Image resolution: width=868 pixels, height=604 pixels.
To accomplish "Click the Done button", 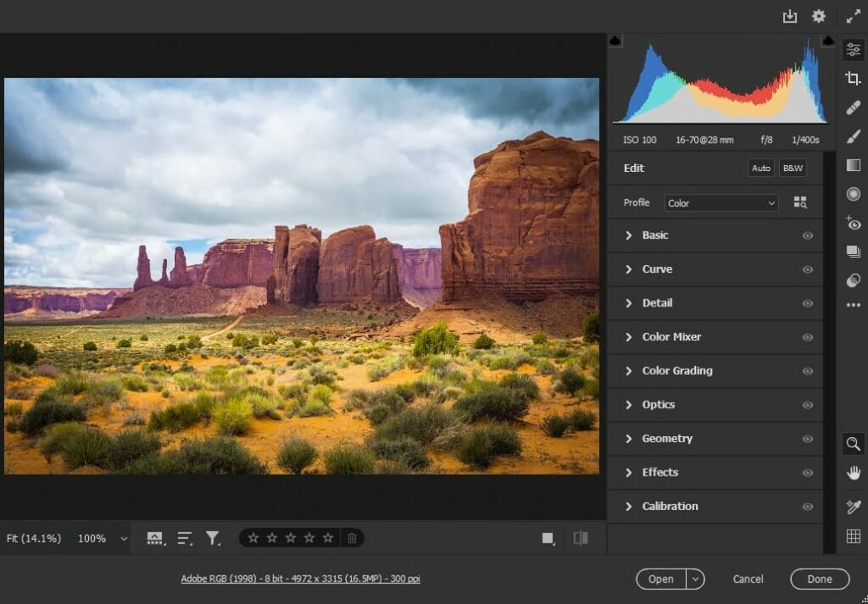I will 819,579.
